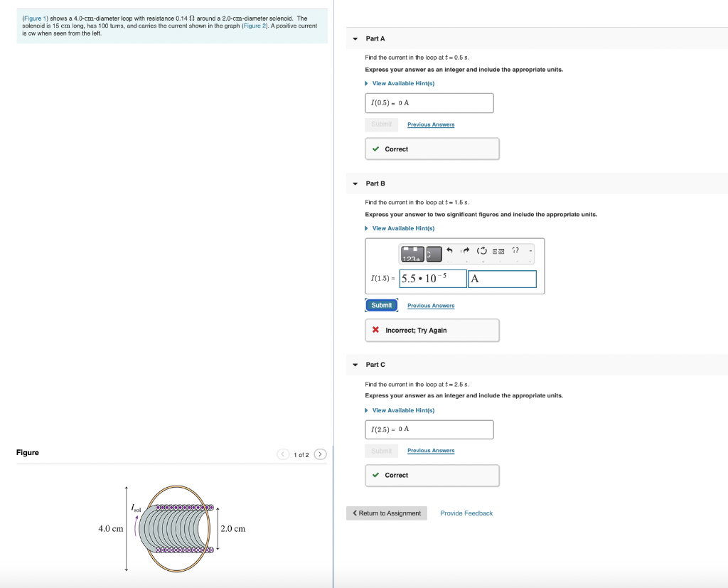The image size is (728, 588).
Task: Click the I(1.5) answer input field
Action: pyautogui.click(x=432, y=279)
